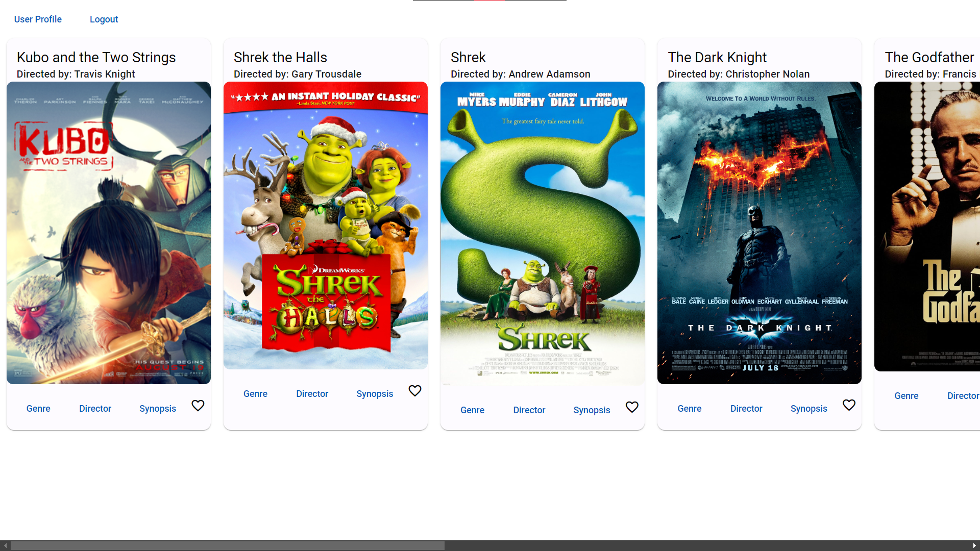Open the User Profile link
The image size is (980, 551).
(38, 19)
